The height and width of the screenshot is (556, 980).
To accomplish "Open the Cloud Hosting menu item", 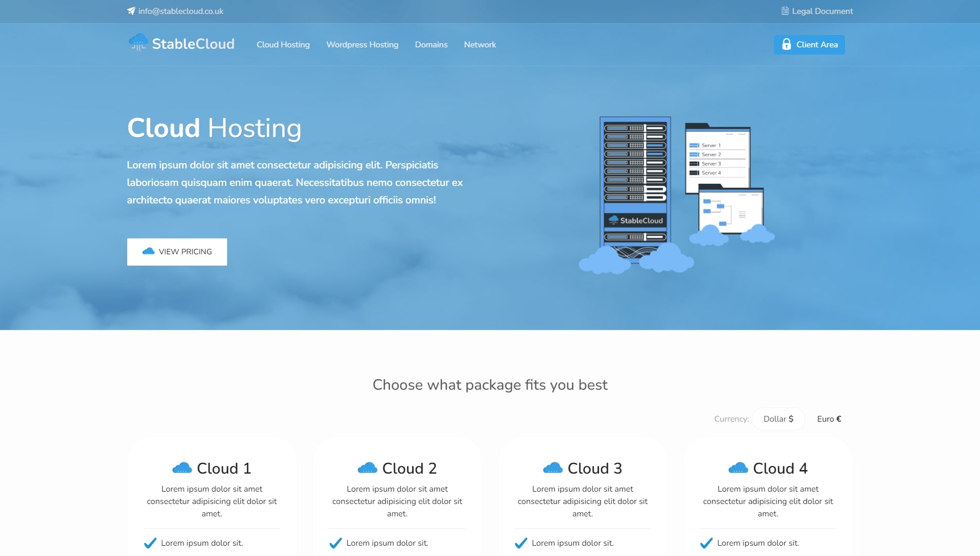I will [x=283, y=45].
